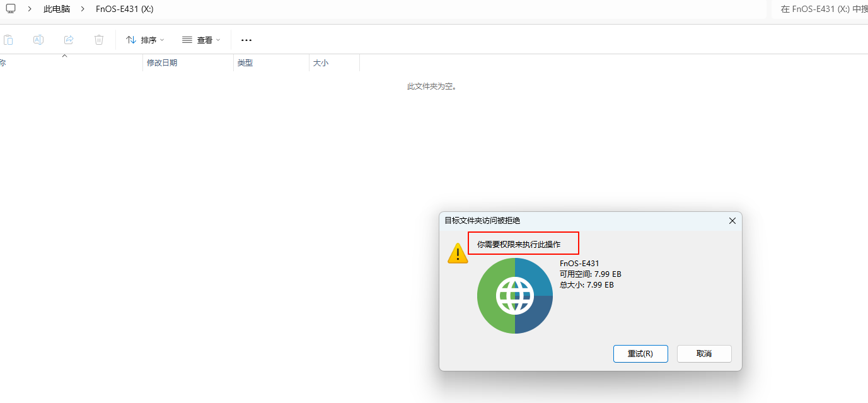Click the FnOS-E431 label in the dialog
This screenshot has height=403, width=868.
pos(579,264)
